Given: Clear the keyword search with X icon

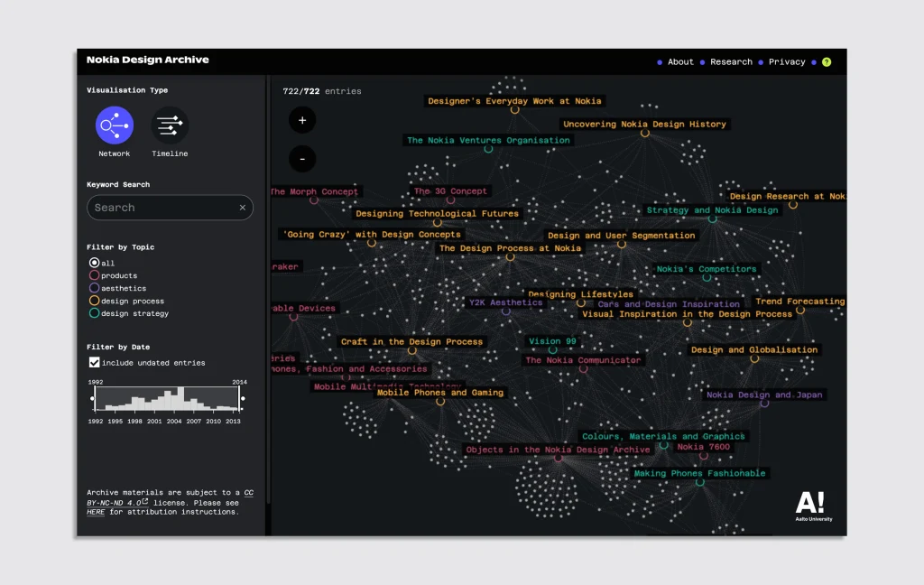Looking at the screenshot, I should click(x=242, y=208).
